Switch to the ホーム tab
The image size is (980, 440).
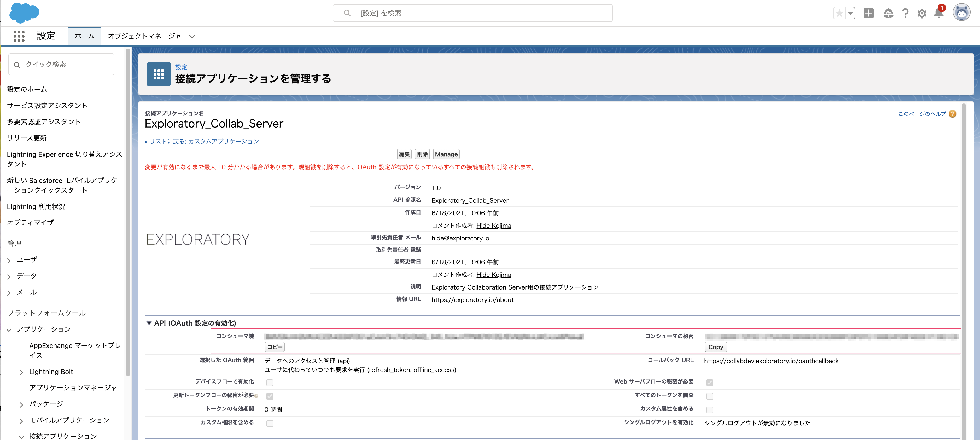coord(84,36)
